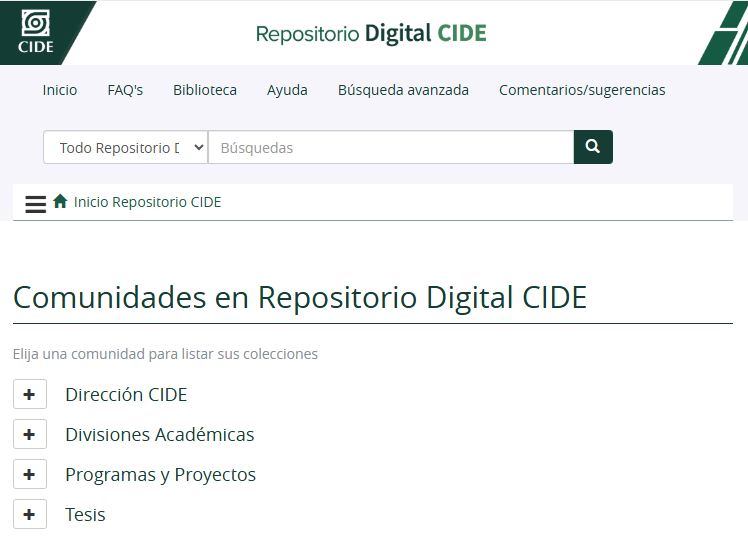The image size is (748, 539).
Task: Click the CIDE logo in header
Action: [36, 32]
